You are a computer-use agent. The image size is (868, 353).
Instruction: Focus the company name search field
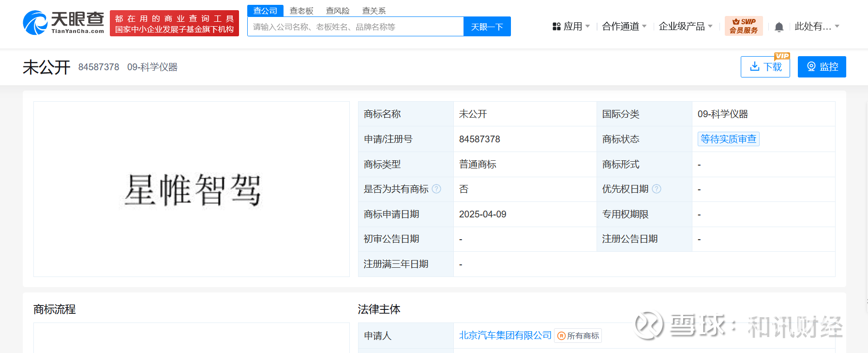(x=356, y=27)
